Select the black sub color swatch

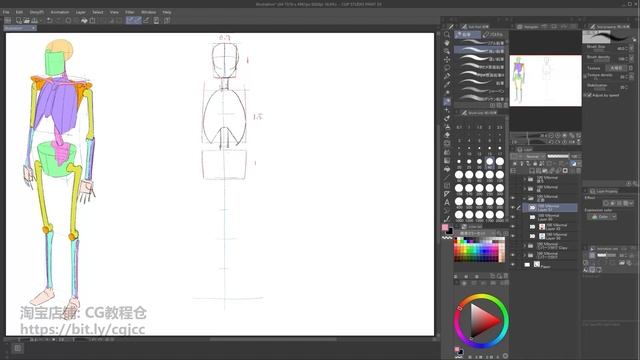click(449, 231)
